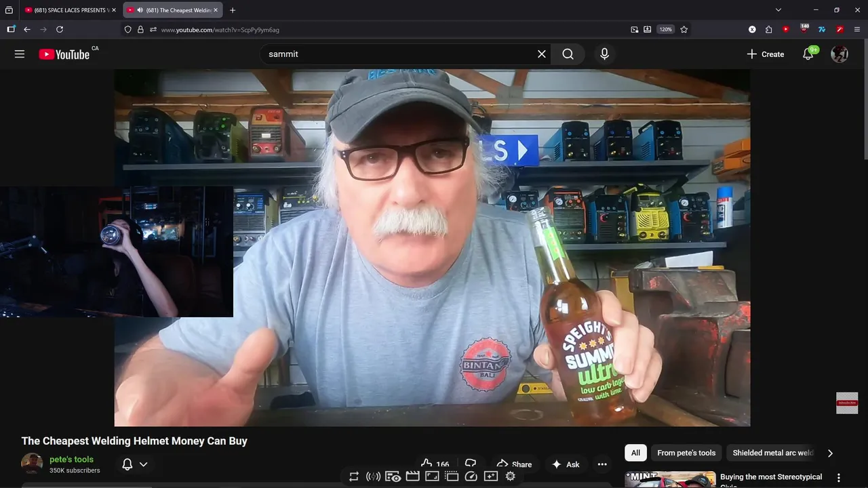Click pete's tools channel avatar
Screen dimensions: 868x488
[32, 464]
